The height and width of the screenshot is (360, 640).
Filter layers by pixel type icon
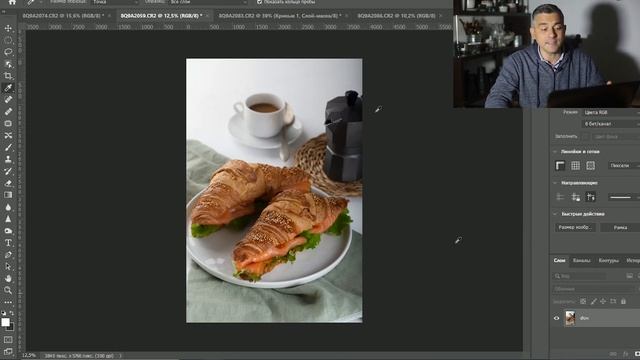click(629, 276)
